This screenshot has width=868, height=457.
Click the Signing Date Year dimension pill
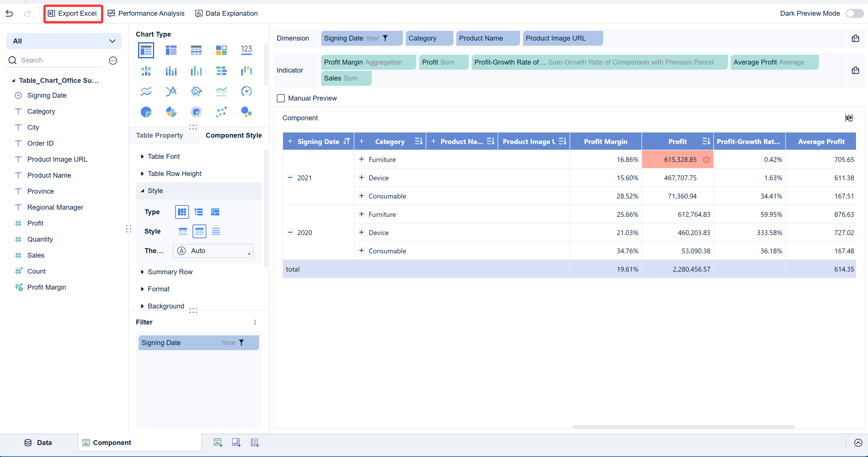click(362, 38)
